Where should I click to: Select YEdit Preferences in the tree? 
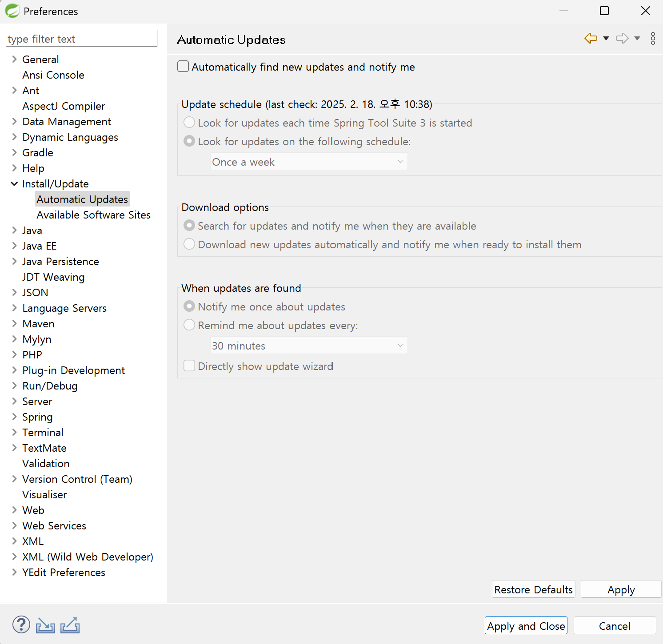click(x=64, y=572)
